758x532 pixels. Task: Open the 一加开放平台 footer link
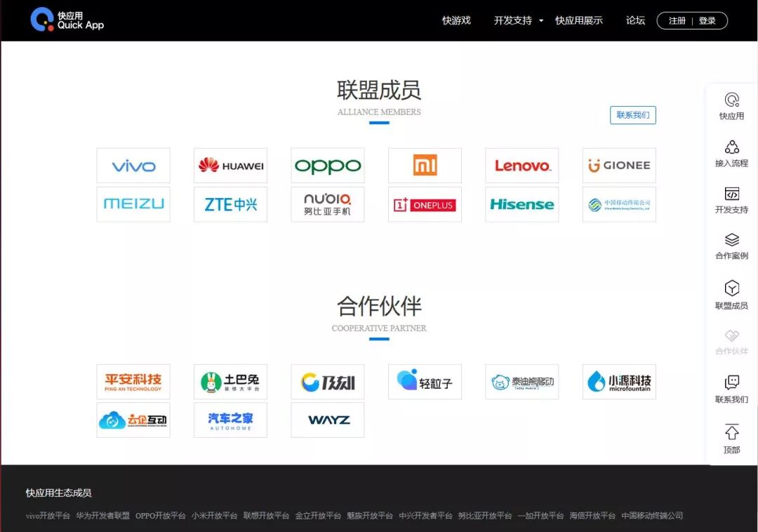point(540,516)
